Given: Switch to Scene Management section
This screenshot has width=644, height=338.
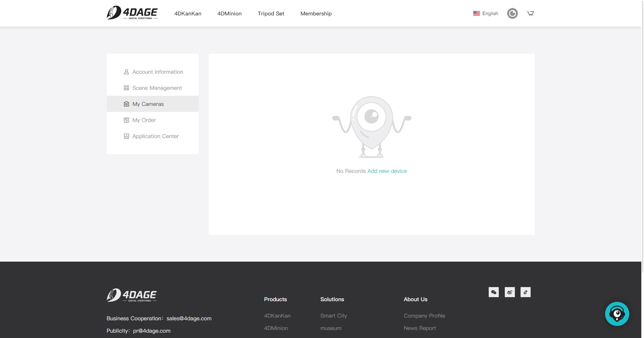Looking at the screenshot, I should coord(157,88).
